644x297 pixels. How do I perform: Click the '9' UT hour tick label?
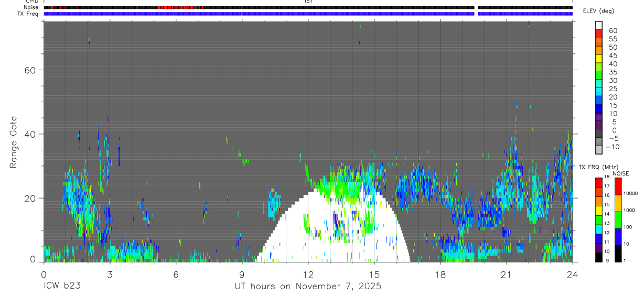coord(242,274)
